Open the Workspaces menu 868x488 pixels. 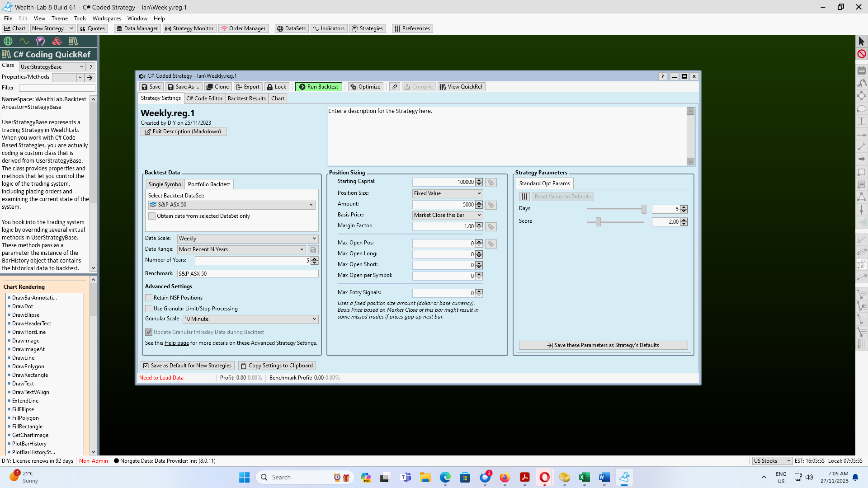107,19
